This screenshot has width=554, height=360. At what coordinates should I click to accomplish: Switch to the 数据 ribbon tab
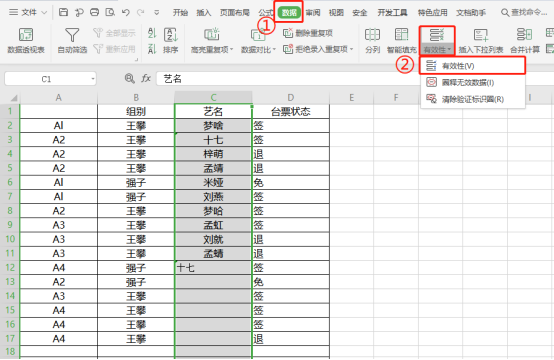tap(289, 12)
